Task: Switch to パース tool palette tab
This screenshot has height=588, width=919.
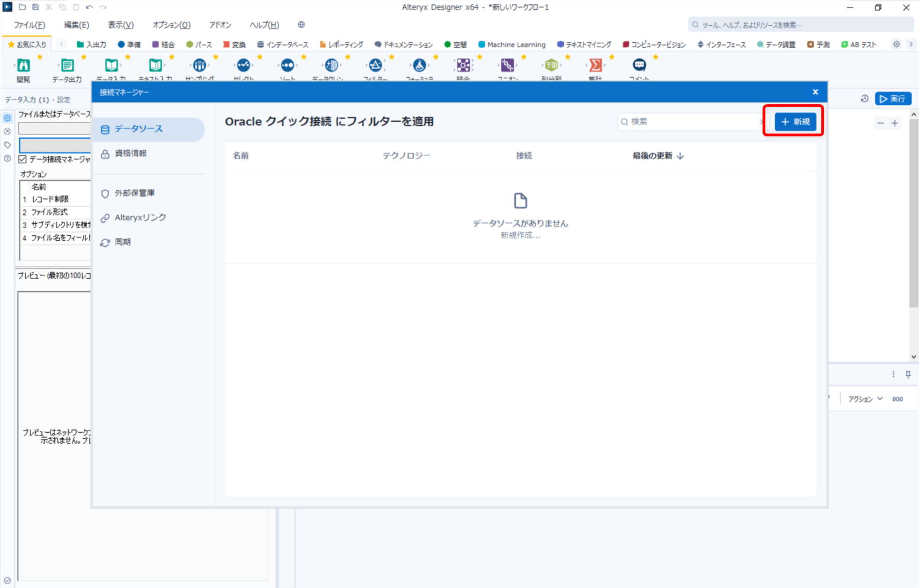Action: 199,45
